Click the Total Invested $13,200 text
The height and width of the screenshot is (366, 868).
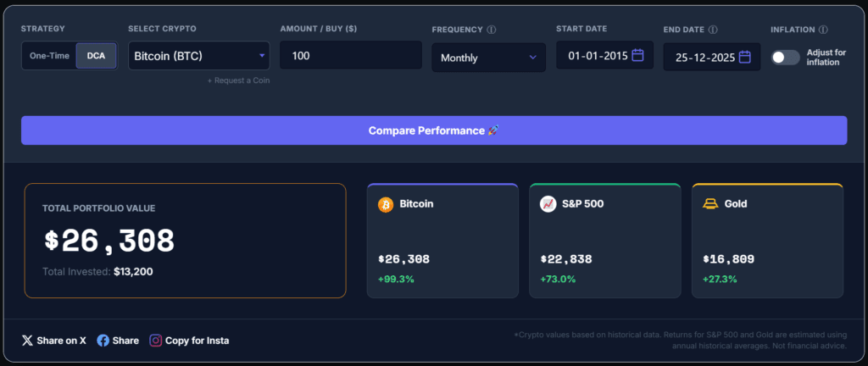(97, 272)
